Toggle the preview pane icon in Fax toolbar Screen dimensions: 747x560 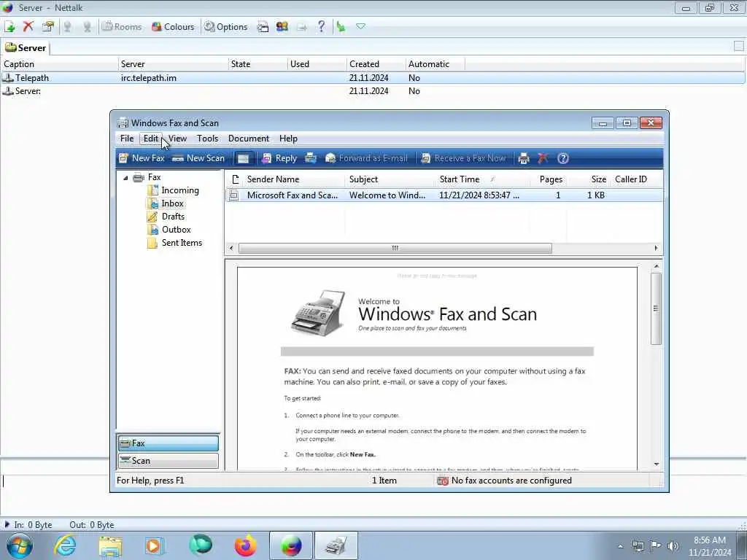(x=243, y=158)
